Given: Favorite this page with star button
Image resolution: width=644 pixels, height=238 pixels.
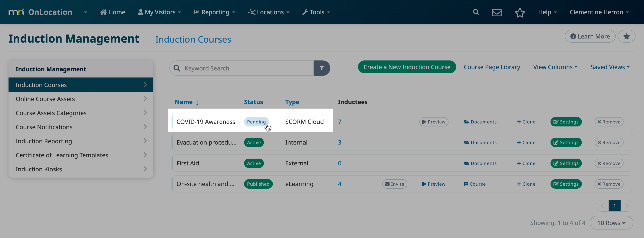Looking at the screenshot, I should (x=626, y=36).
